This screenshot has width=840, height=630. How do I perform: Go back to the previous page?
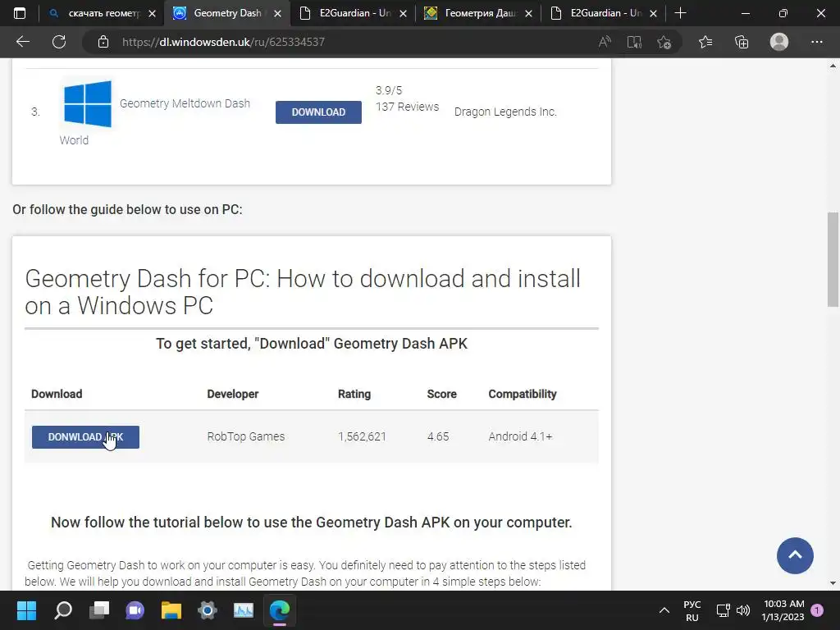22,42
